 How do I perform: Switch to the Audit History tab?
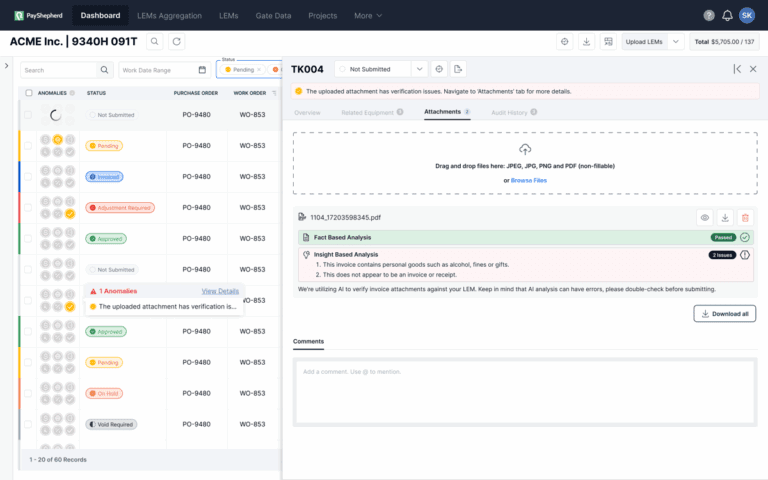coord(510,112)
